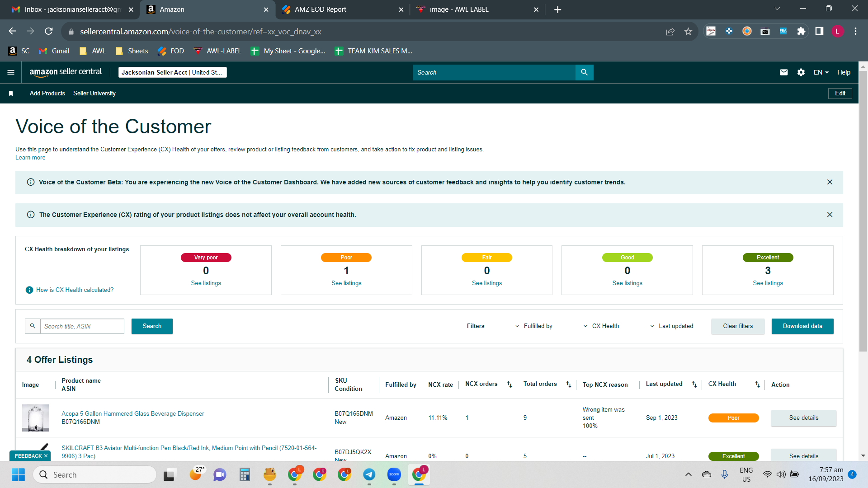Image resolution: width=868 pixels, height=488 pixels.
Task: Click the FEEDBACK tab close x
Action: tap(46, 456)
